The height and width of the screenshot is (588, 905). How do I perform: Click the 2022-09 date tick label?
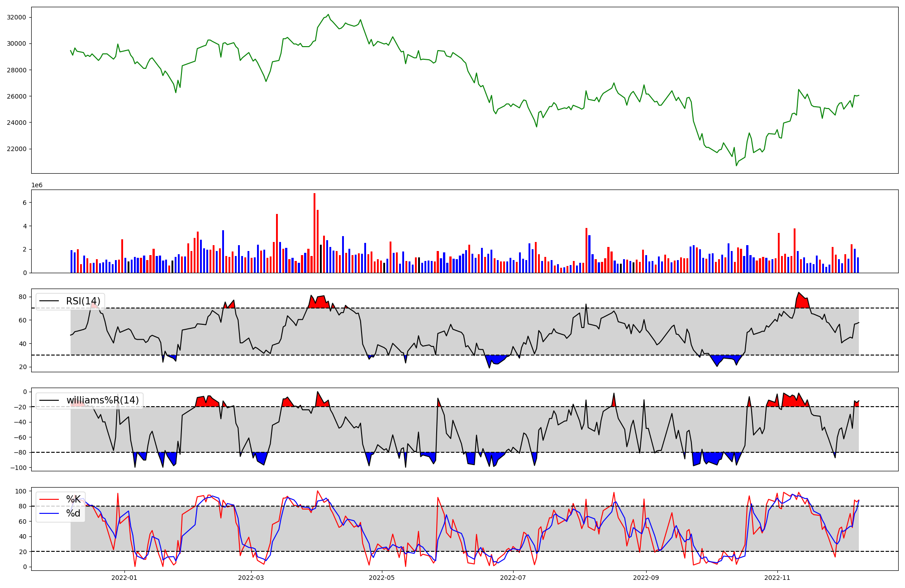[646, 578]
